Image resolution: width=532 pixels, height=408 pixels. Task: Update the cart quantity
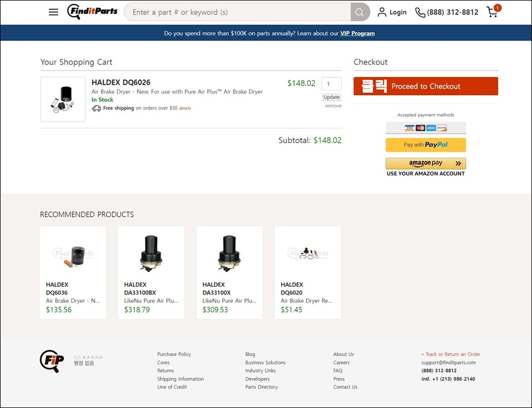click(331, 97)
